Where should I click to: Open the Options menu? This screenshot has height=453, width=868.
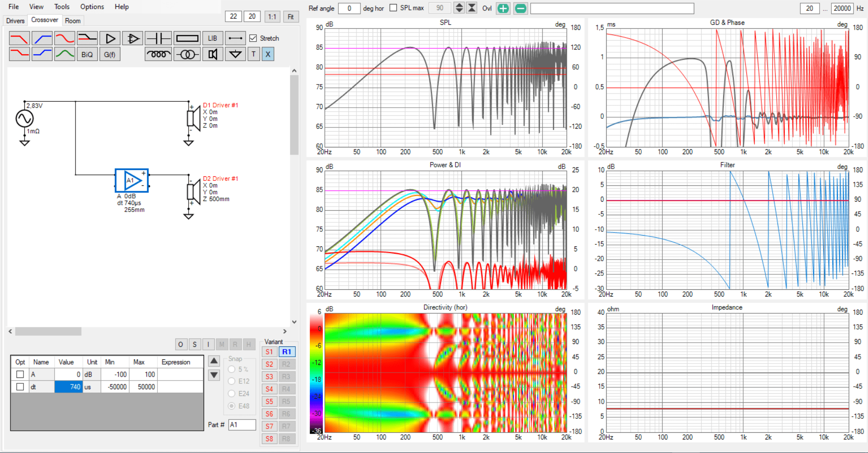point(92,7)
